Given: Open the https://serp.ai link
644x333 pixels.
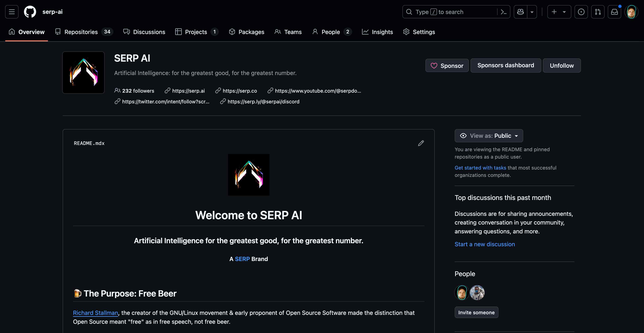Looking at the screenshot, I should [188, 91].
